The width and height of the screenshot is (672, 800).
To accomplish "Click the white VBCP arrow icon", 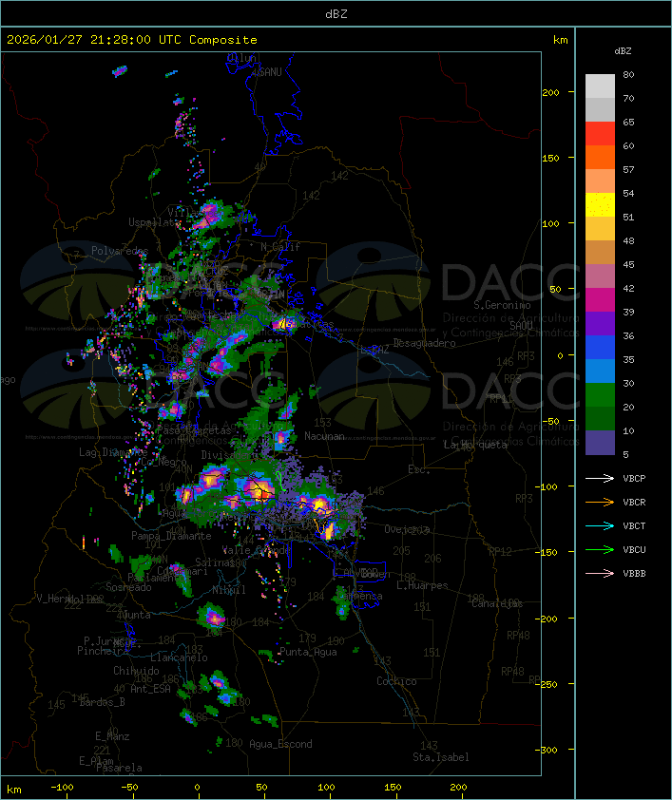I will (600, 478).
